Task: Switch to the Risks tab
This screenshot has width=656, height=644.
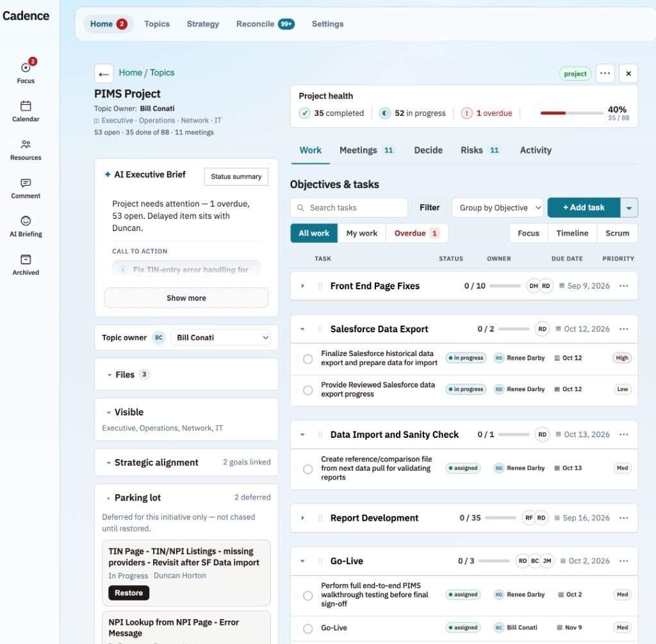Action: (480, 150)
